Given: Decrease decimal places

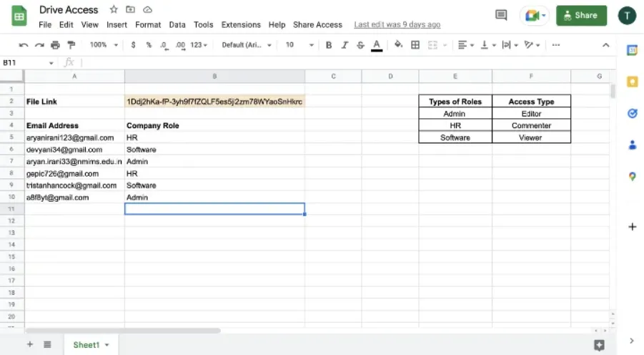Looking at the screenshot, I should point(164,45).
